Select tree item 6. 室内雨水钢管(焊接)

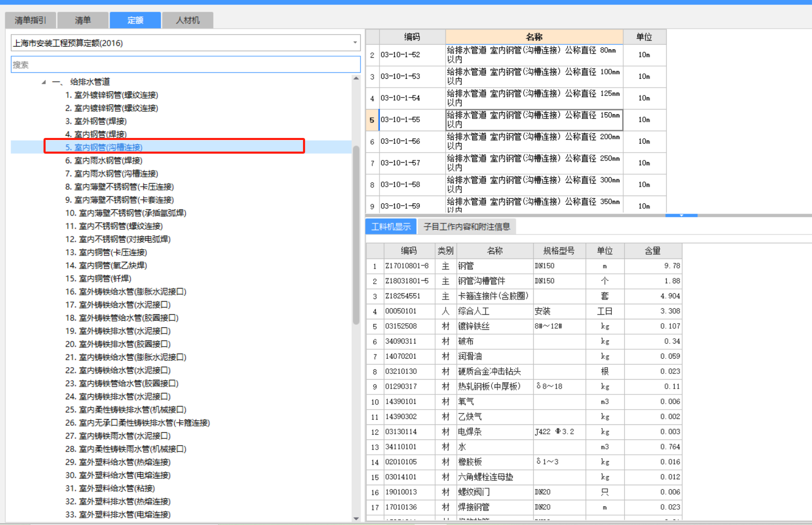(x=104, y=160)
